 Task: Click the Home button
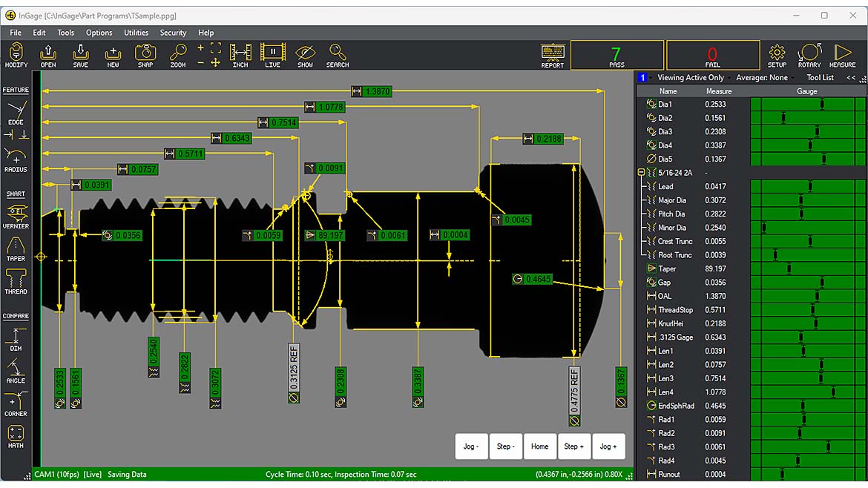click(x=540, y=446)
